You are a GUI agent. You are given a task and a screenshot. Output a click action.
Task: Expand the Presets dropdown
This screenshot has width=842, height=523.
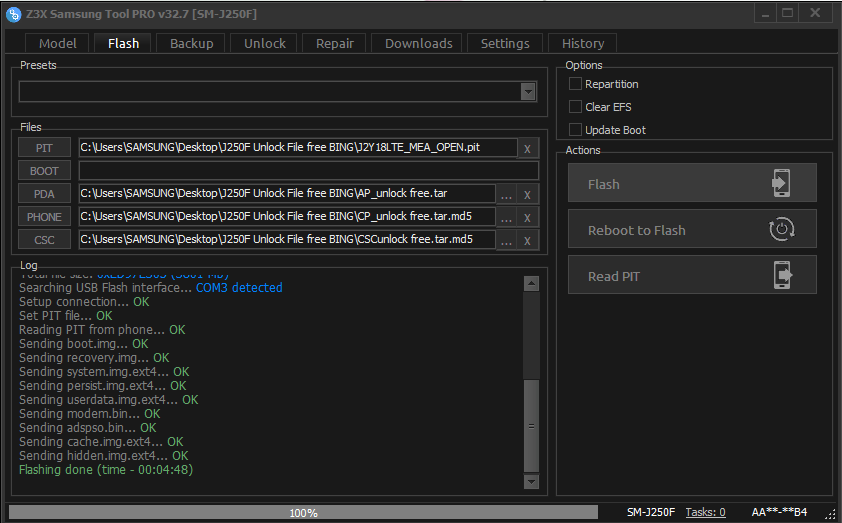coord(528,92)
